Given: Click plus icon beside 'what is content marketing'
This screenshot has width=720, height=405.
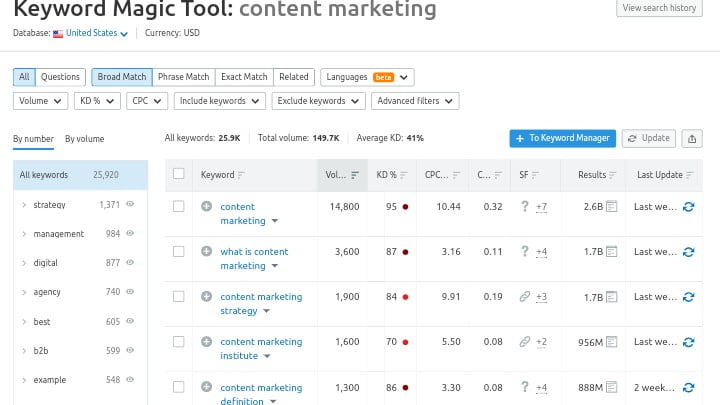Looking at the screenshot, I should pos(207,252).
